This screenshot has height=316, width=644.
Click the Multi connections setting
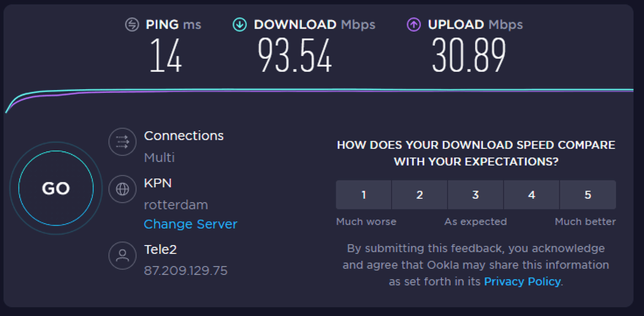point(159,158)
